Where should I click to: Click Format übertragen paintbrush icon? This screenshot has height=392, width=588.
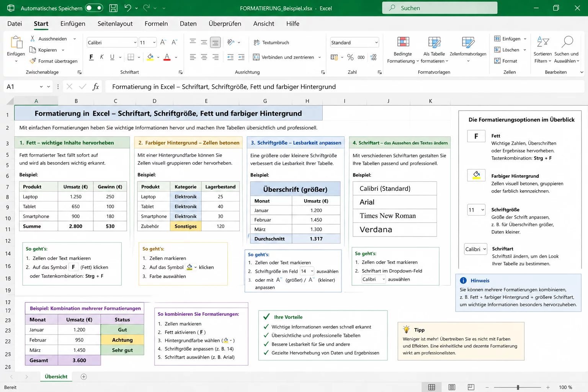[x=33, y=61]
